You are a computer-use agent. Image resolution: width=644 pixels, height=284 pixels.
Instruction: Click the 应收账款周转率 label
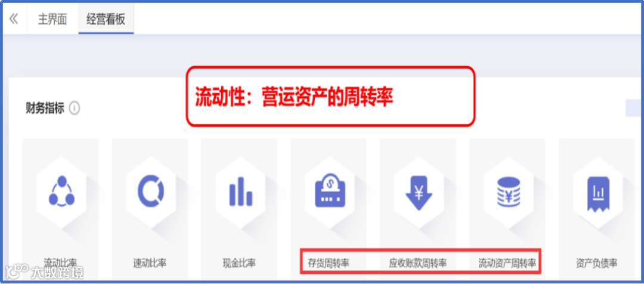coord(417,263)
